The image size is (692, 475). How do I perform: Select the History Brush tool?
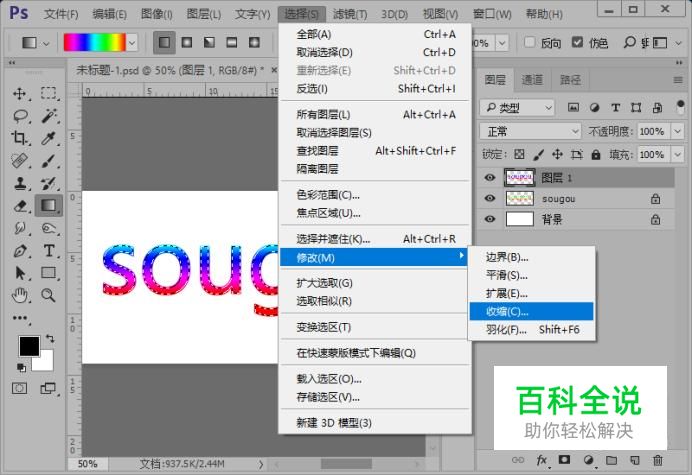point(49,183)
